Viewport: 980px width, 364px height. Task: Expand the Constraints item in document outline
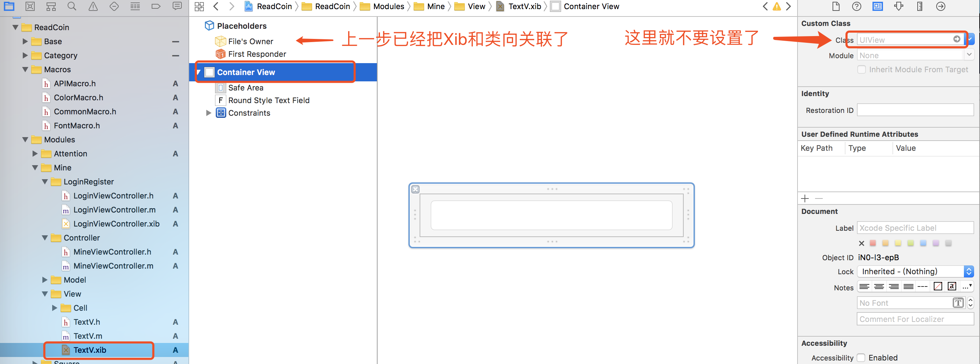pyautogui.click(x=208, y=113)
